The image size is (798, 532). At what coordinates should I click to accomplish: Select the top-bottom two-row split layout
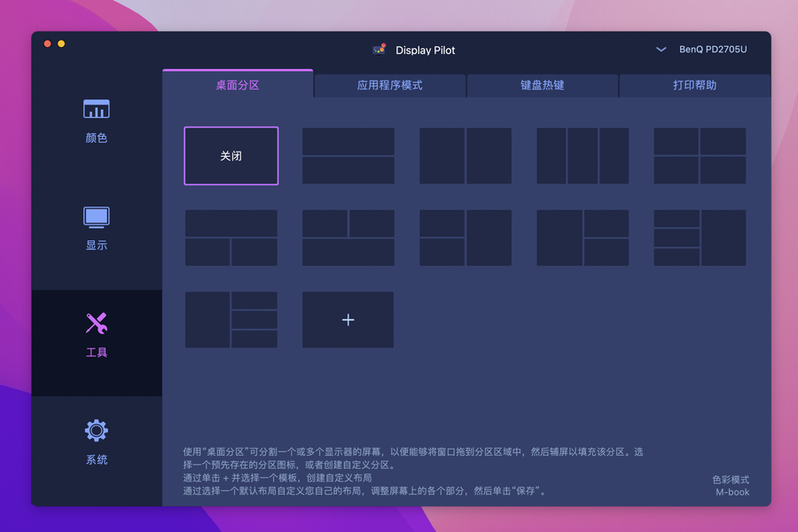[348, 156]
